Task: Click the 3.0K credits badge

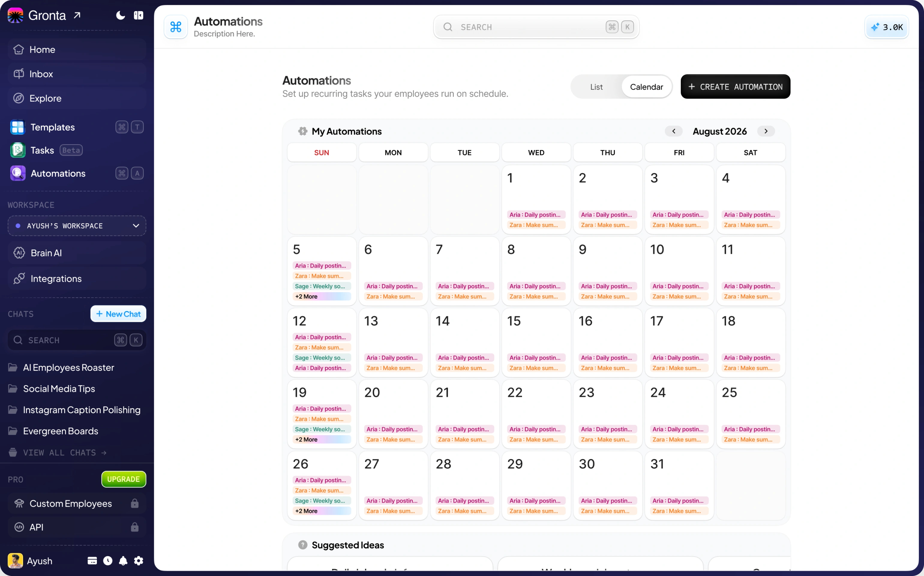Action: [887, 27]
